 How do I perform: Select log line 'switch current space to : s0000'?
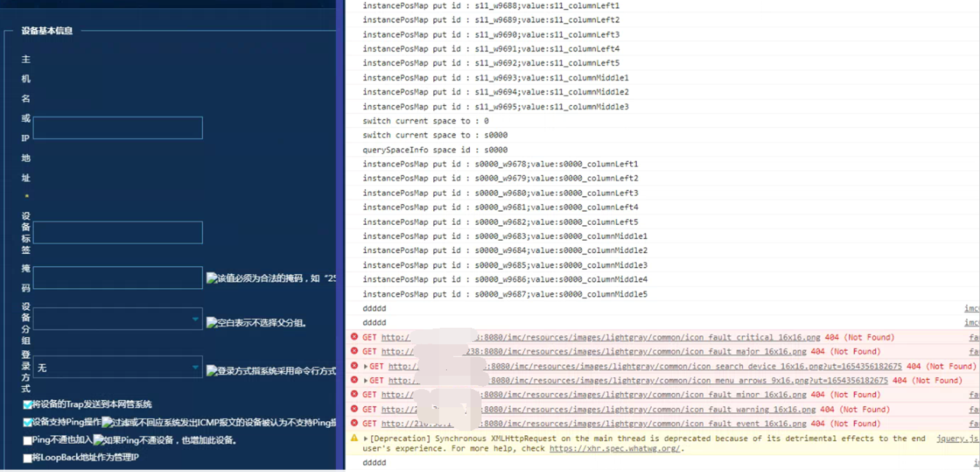(x=435, y=135)
